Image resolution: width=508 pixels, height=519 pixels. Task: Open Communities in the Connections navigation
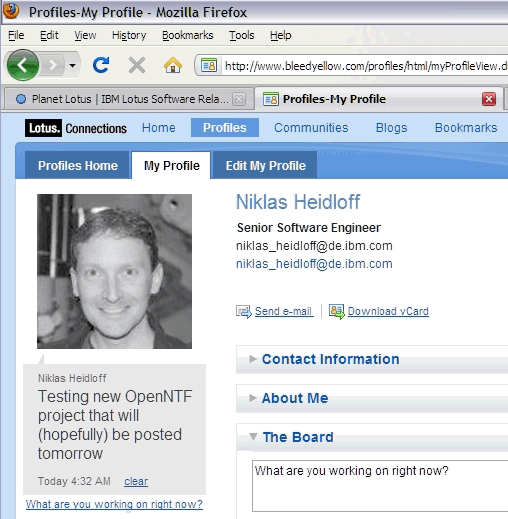coord(311,128)
